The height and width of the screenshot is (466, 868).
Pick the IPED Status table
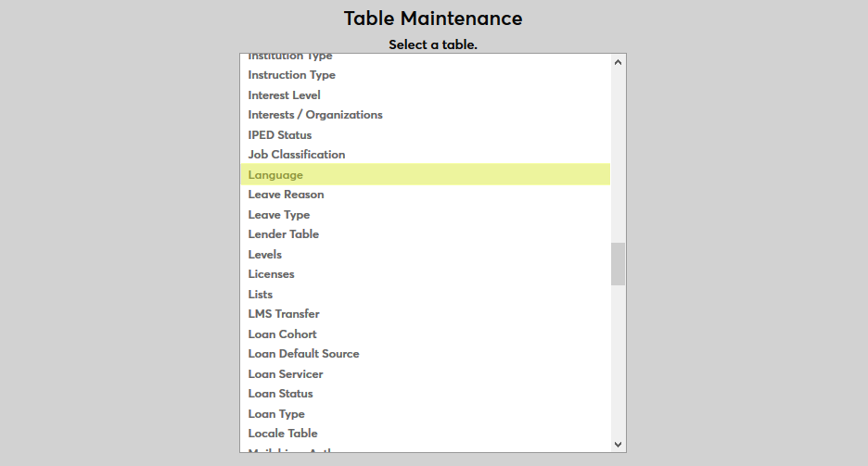coord(280,135)
